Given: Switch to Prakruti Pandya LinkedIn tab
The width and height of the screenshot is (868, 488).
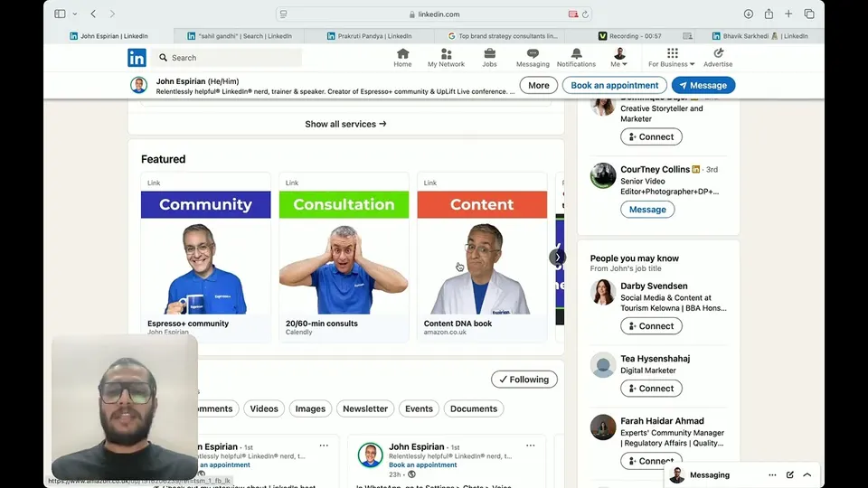Looking at the screenshot, I should [369, 36].
